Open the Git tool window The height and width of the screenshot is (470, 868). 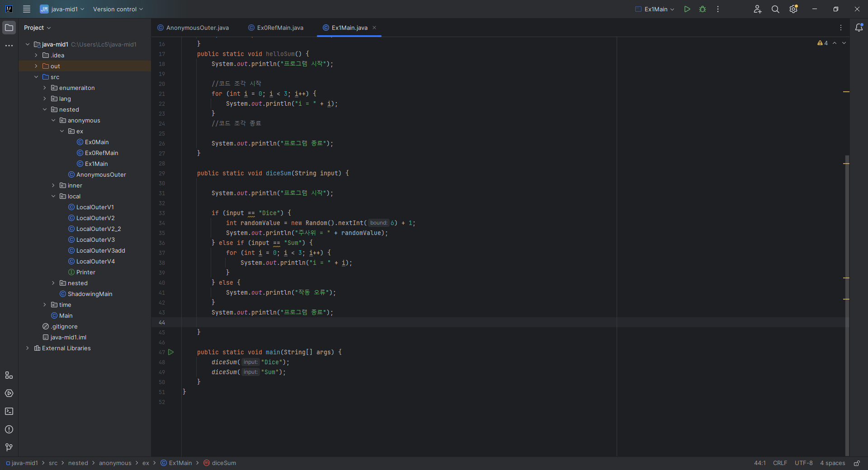pos(9,447)
